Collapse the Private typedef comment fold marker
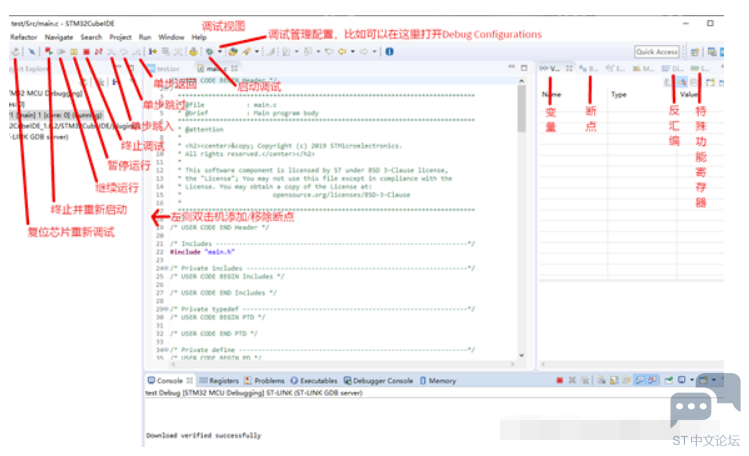This screenshot has height=456, width=749. pos(166,309)
